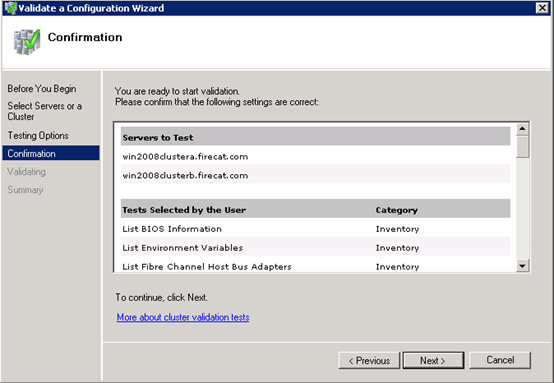Viewport: 554px width, 383px height.
Task: Select win2008clusterb.firecat.com server row
Action: click(316, 175)
